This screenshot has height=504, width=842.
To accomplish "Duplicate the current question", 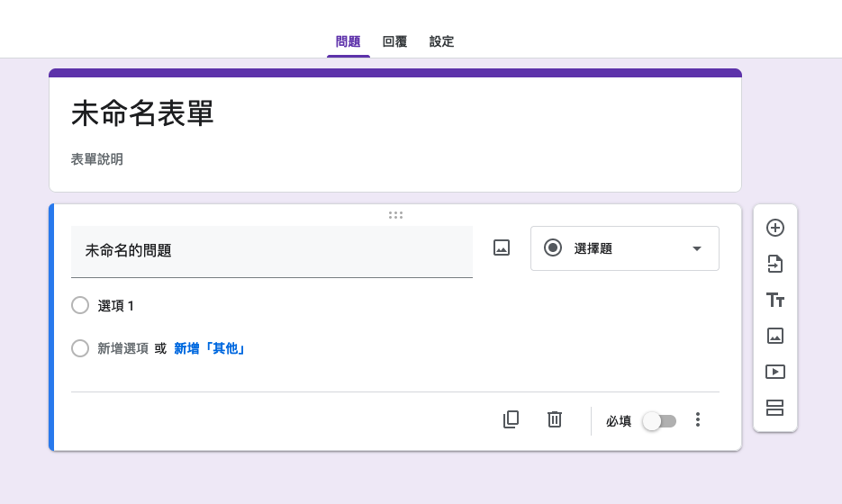I will coord(511,419).
